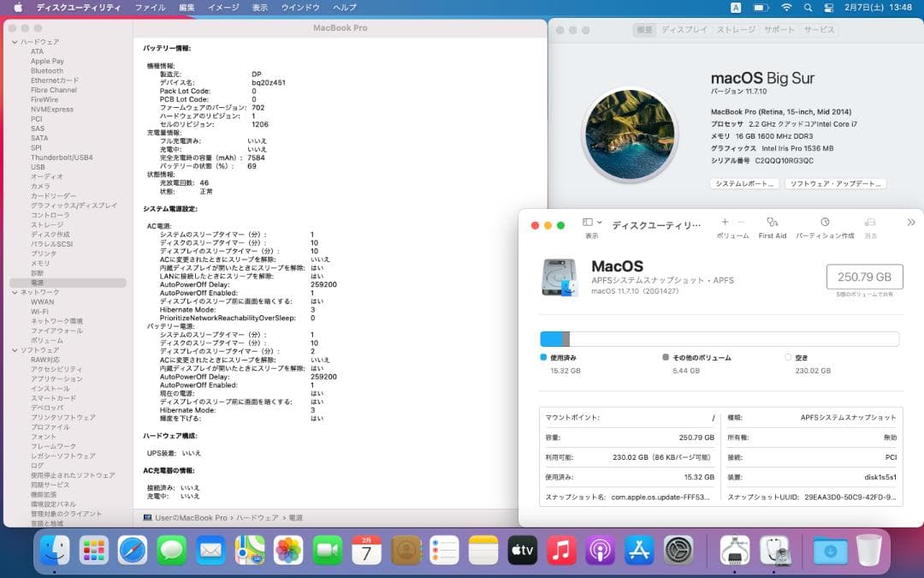Click the システムレポート button
This screenshot has height=578, width=924.
[743, 183]
